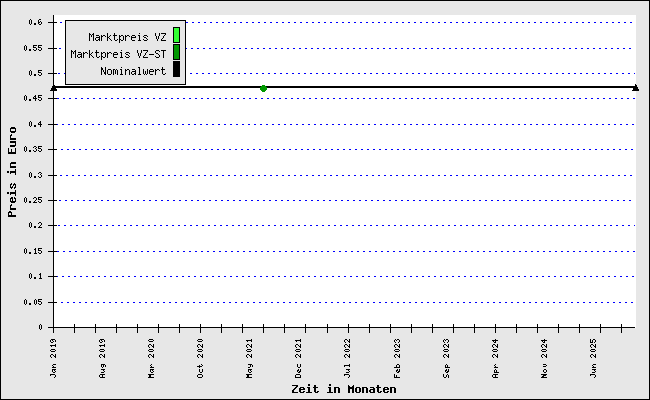Click the Marktpreis VZ-ST legend label
The height and width of the screenshot is (400, 650).
click(119, 54)
